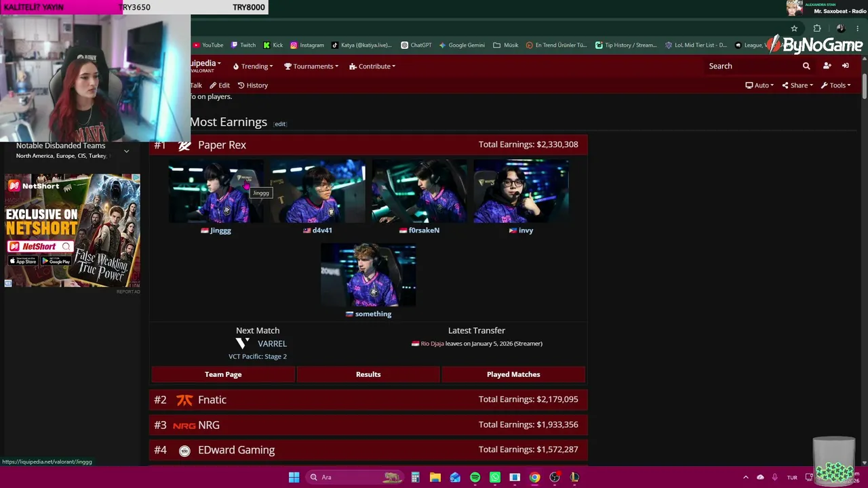Bookmark this page with the star icon
Viewport: 868px width, 488px height.
(794, 28)
